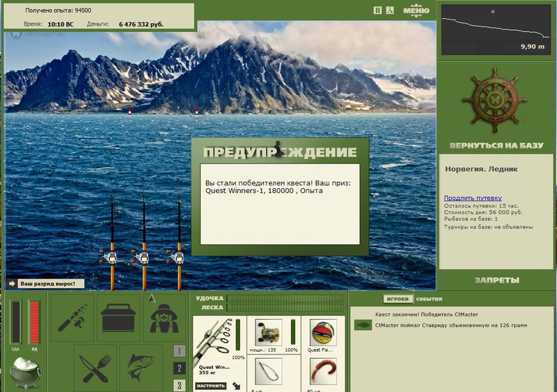Image resolution: width=557 pixels, height=392 pixels.
Task: Click ВЕРНУТЬСЯ НА БАЗУ label
Action: [496, 145]
